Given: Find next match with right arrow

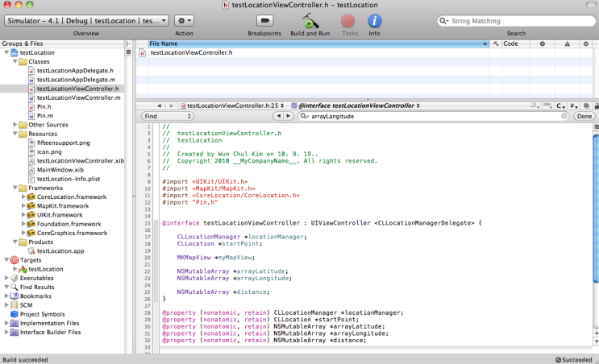Looking at the screenshot, I should [x=289, y=116].
